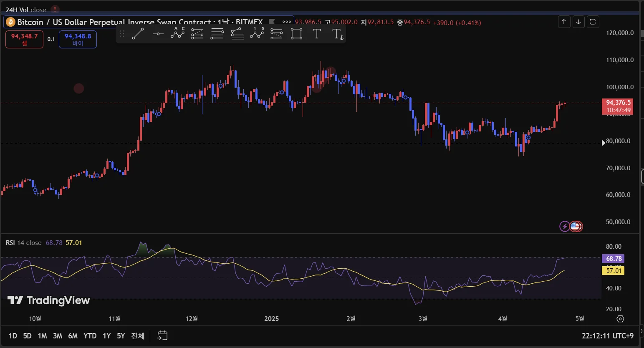Open chart axis settings gear icon
The height and width of the screenshot is (348, 644).
click(620, 319)
